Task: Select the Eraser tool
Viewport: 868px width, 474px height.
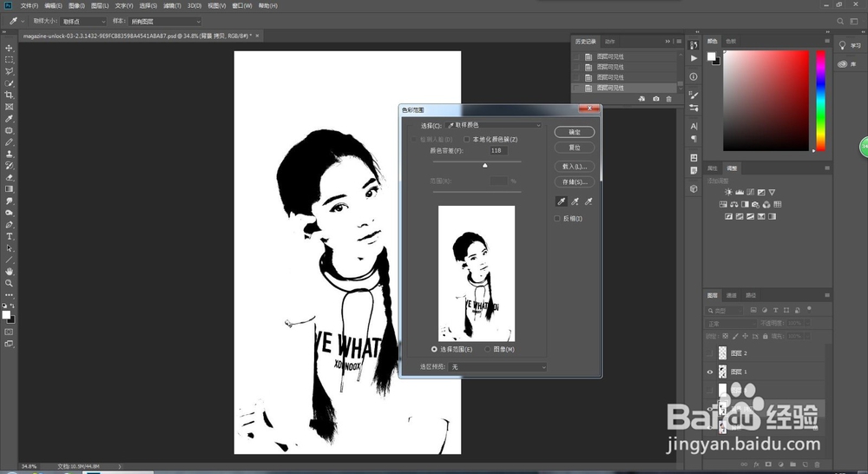Action: (9, 178)
